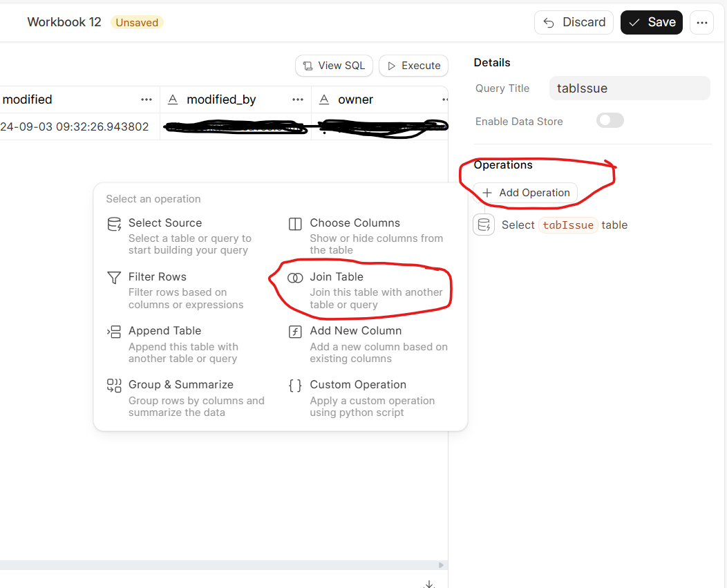Click the Discard undo arrow icon
Image resolution: width=727 pixels, height=588 pixels.
549,23
